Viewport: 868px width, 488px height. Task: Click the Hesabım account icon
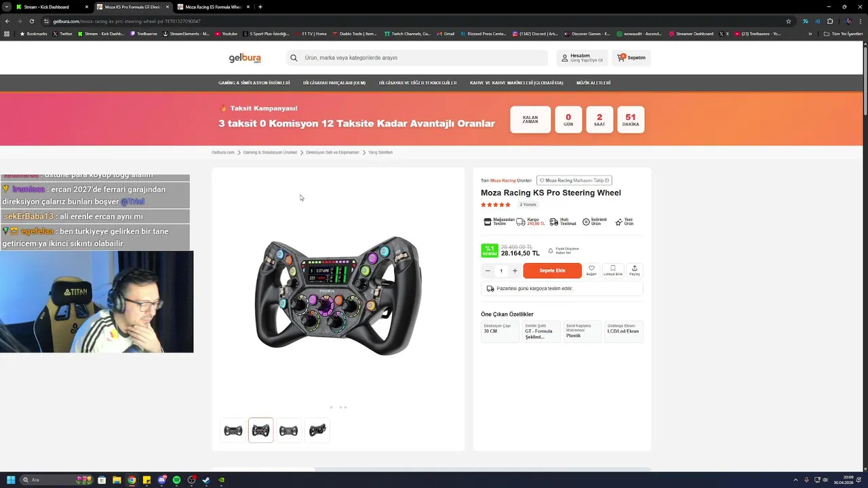tap(564, 58)
